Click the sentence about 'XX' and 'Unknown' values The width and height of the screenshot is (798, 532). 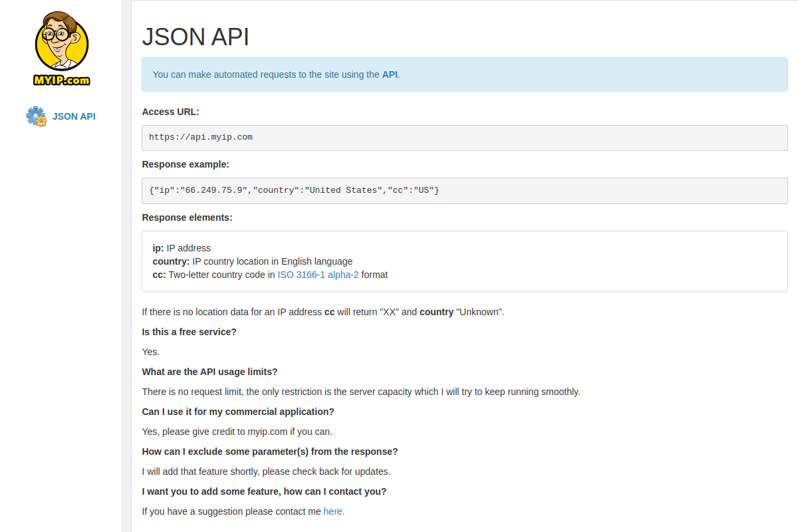[x=323, y=312]
